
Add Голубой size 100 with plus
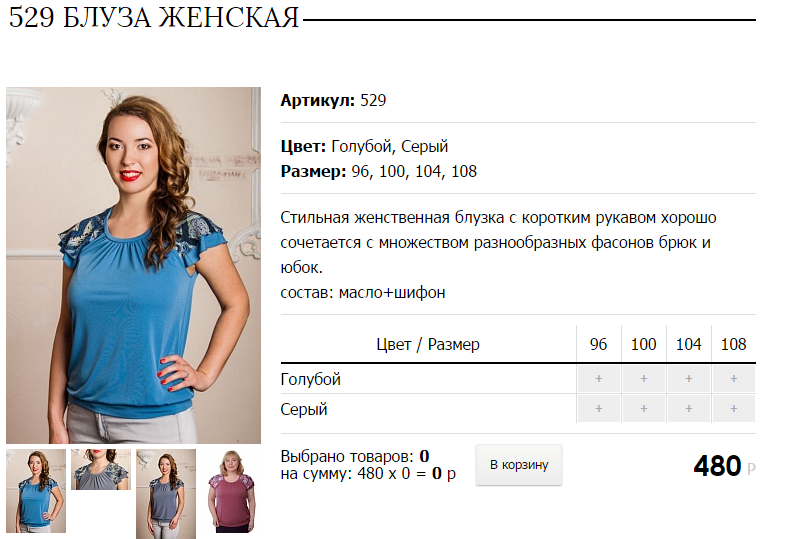644,379
